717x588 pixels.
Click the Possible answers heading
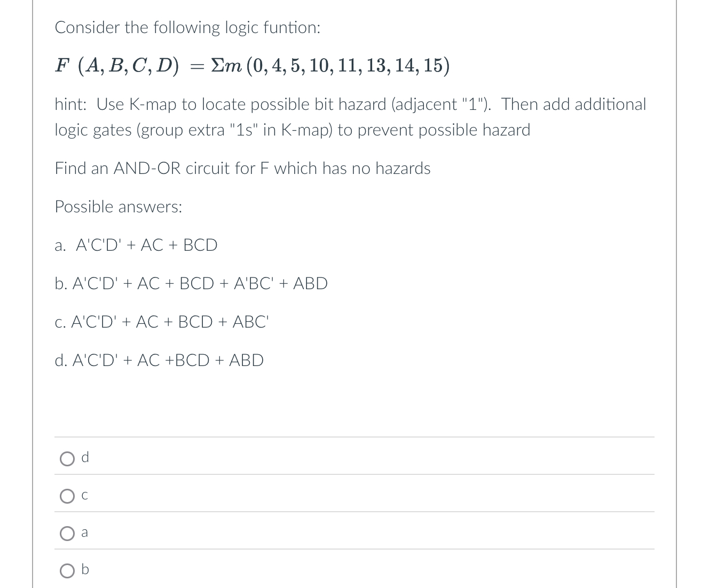coord(119,206)
